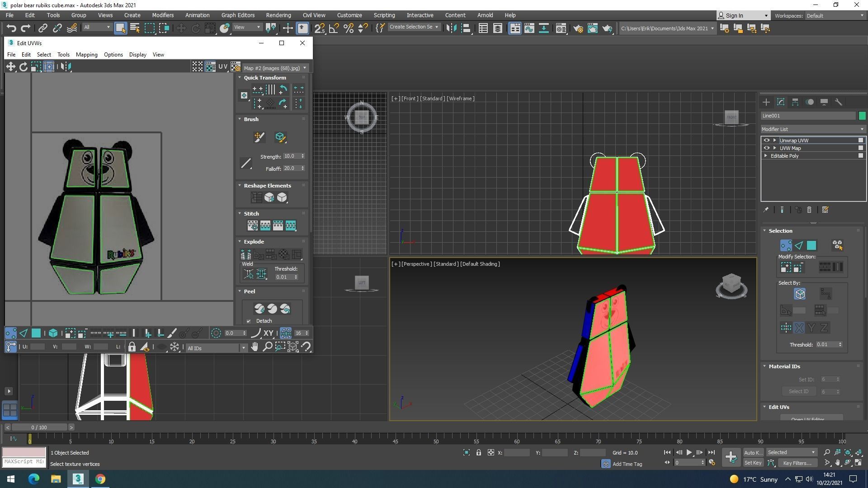Click the Play Animation button
This screenshot has height=488, width=868.
689,452
